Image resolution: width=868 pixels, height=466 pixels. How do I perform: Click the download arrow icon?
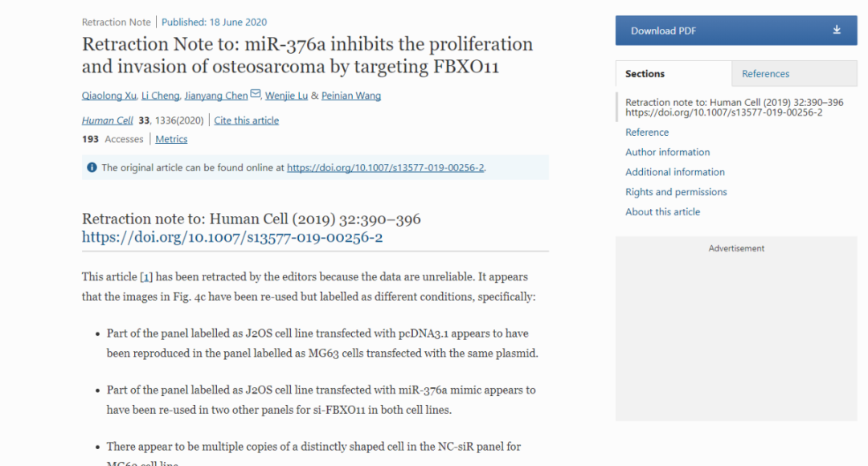coord(837,30)
